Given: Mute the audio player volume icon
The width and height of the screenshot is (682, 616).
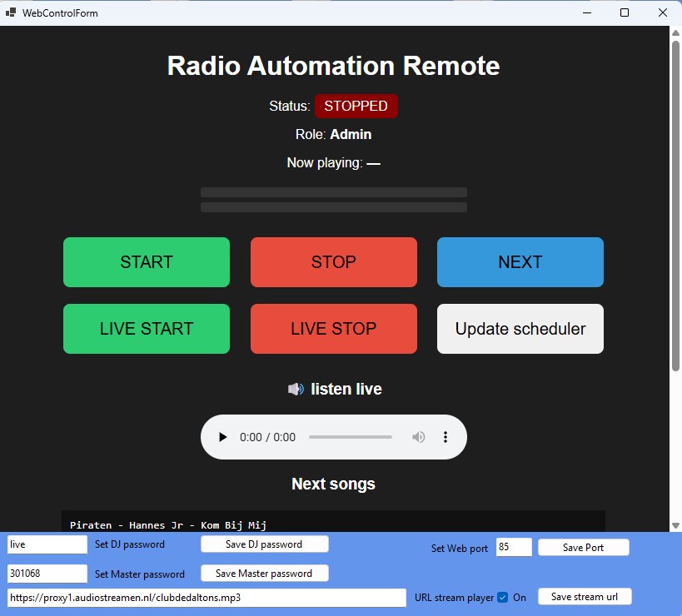Looking at the screenshot, I should (419, 437).
